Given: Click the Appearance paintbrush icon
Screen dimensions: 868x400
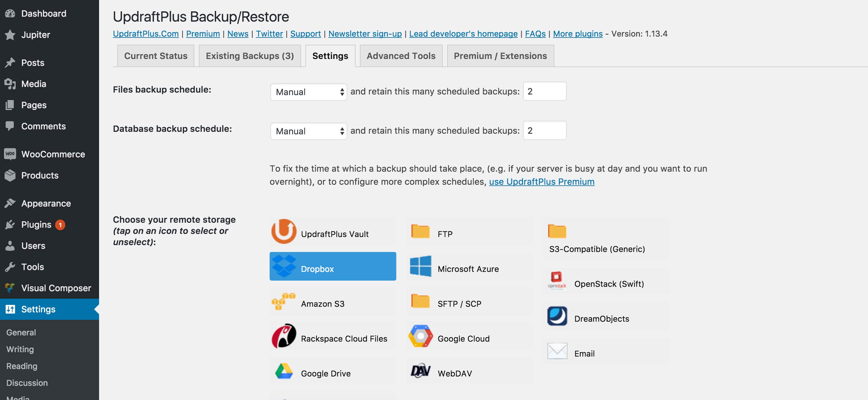Looking at the screenshot, I should (10, 203).
